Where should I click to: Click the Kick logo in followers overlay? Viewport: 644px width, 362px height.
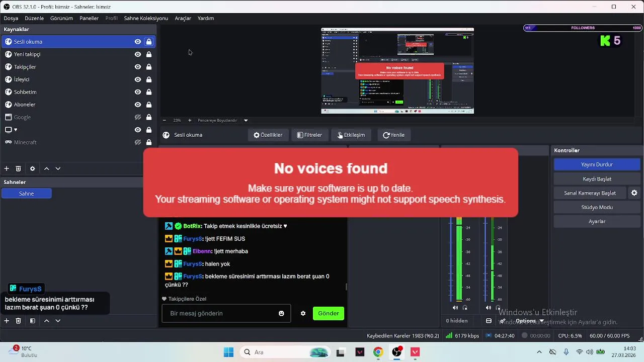[x=605, y=41]
